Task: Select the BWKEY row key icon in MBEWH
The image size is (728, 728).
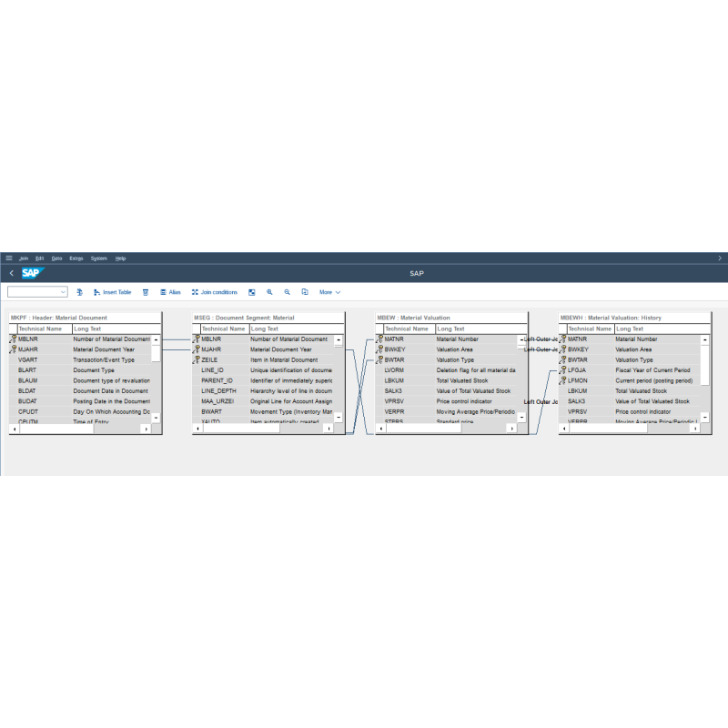Action: tap(564, 349)
